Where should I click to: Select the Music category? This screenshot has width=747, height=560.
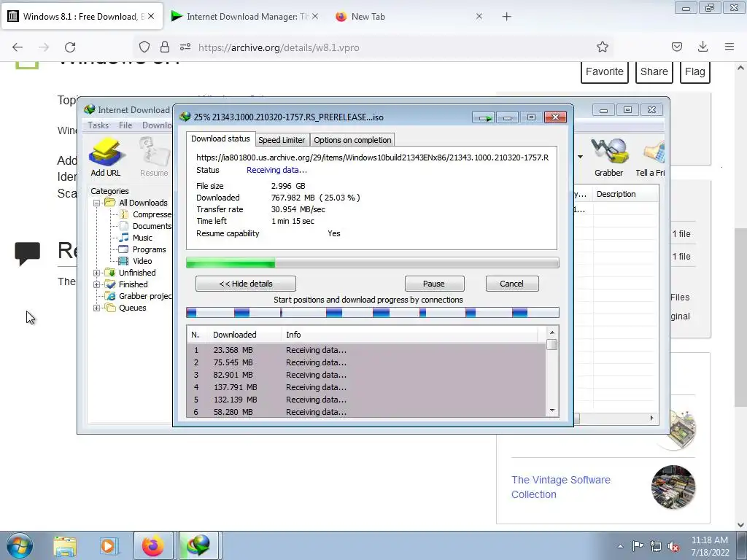coord(136,238)
